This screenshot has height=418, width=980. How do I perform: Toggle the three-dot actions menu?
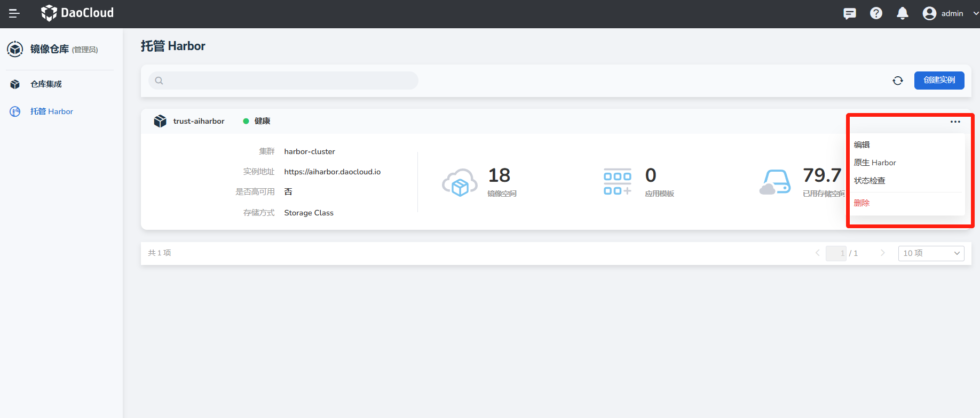click(x=955, y=122)
